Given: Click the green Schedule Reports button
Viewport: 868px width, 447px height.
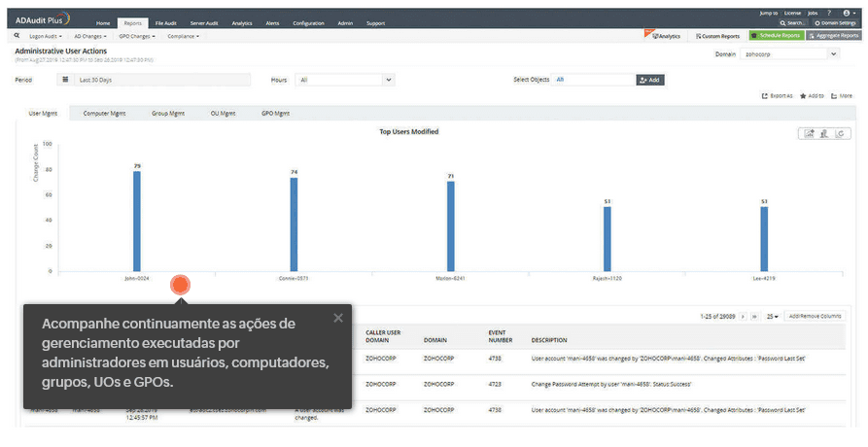Looking at the screenshot, I should (775, 35).
